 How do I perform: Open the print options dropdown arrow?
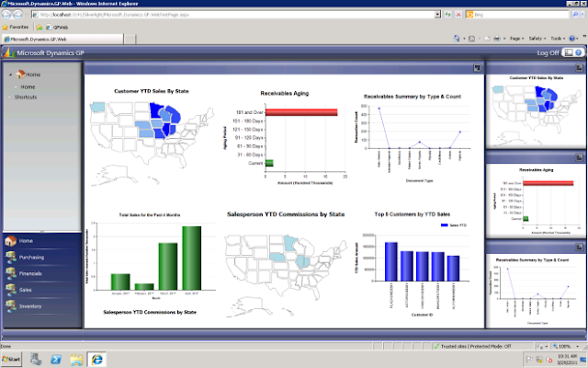[504, 39]
